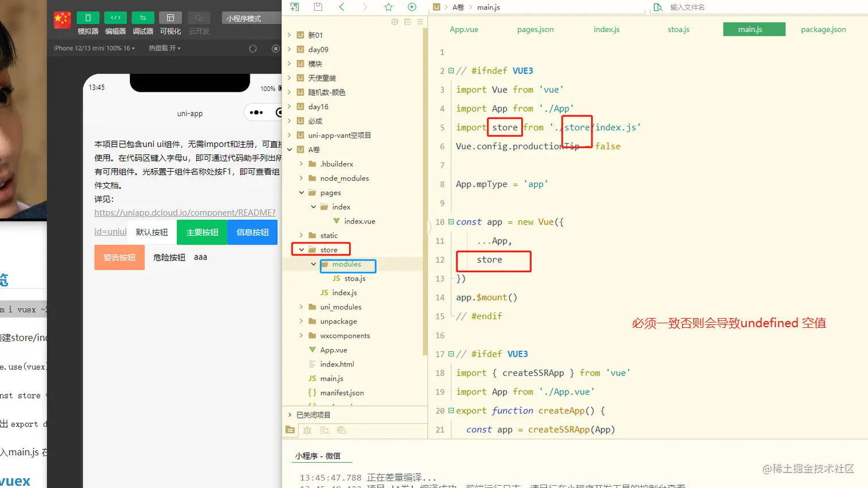Screen dimensions: 868x488
Task: Click the run play icon
Action: [412, 7]
